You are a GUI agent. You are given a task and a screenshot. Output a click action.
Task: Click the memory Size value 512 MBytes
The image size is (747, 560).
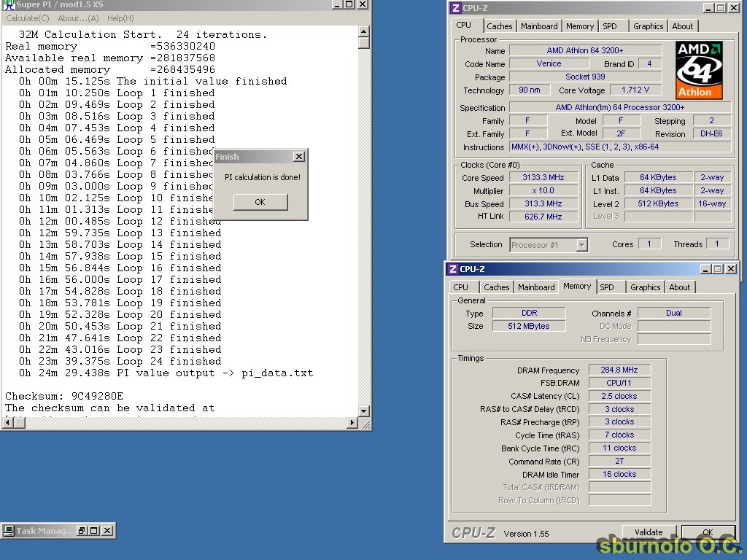click(x=529, y=326)
